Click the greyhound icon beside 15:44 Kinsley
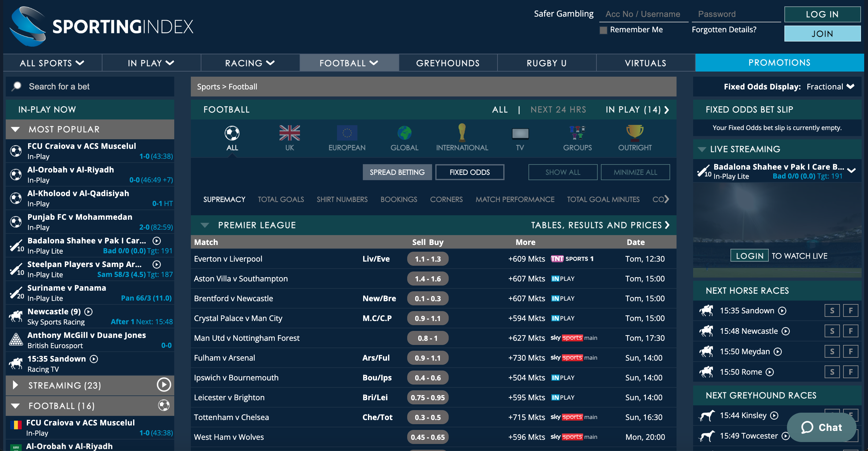 [707, 415]
